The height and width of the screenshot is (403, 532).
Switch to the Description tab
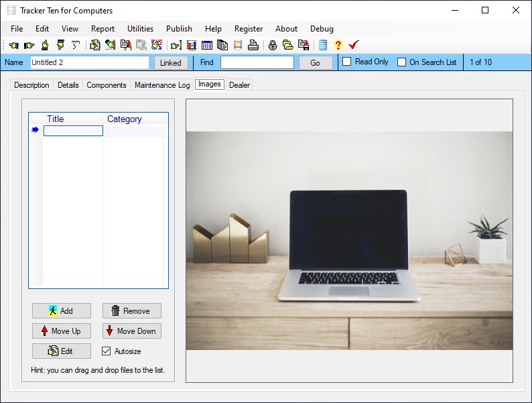[31, 85]
